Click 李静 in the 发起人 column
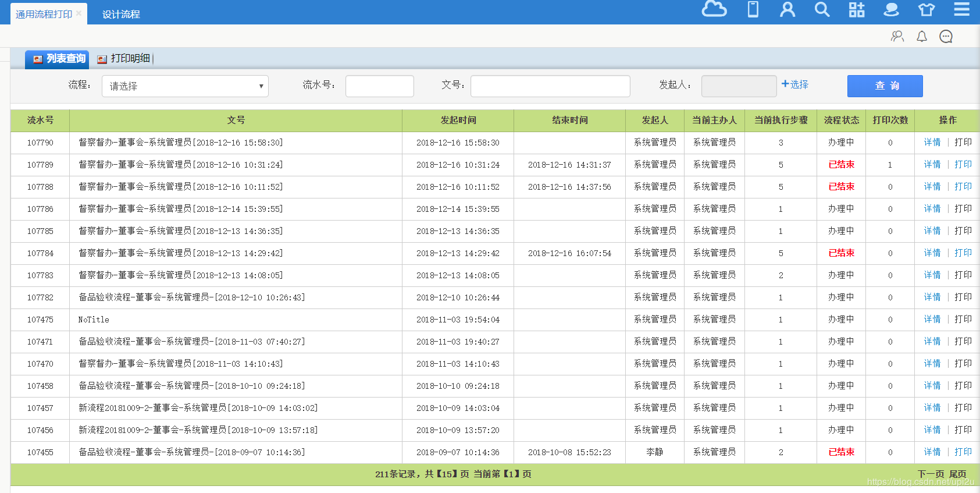 pyautogui.click(x=654, y=452)
